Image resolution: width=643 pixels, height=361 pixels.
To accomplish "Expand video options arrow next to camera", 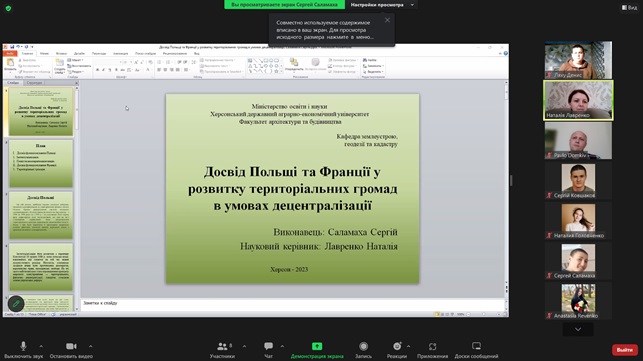I will [91, 346].
